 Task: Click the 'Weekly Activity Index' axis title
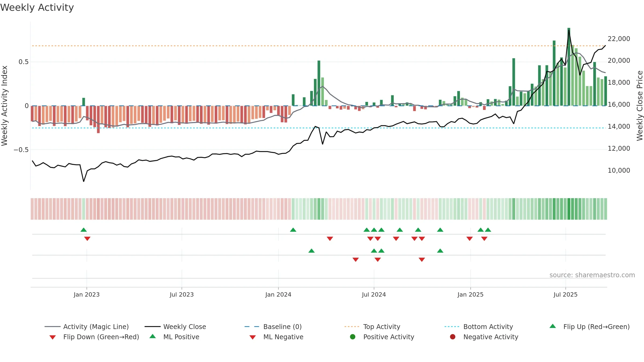[x=4, y=106]
